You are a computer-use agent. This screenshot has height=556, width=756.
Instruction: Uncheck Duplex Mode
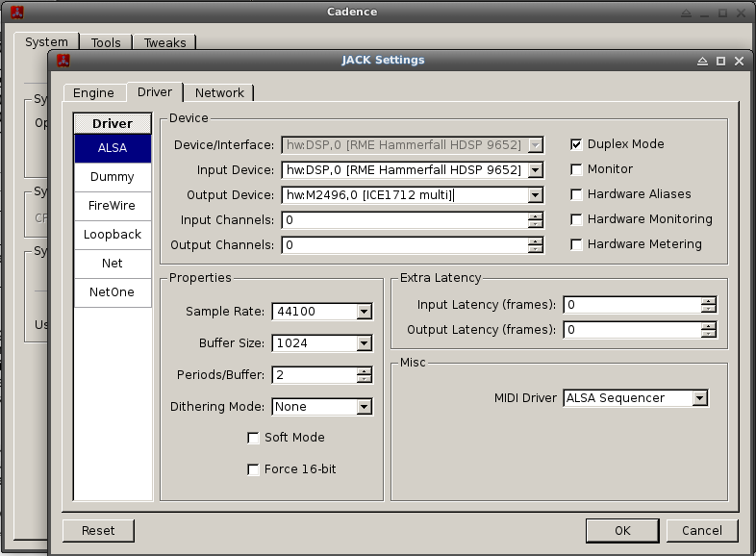576,144
